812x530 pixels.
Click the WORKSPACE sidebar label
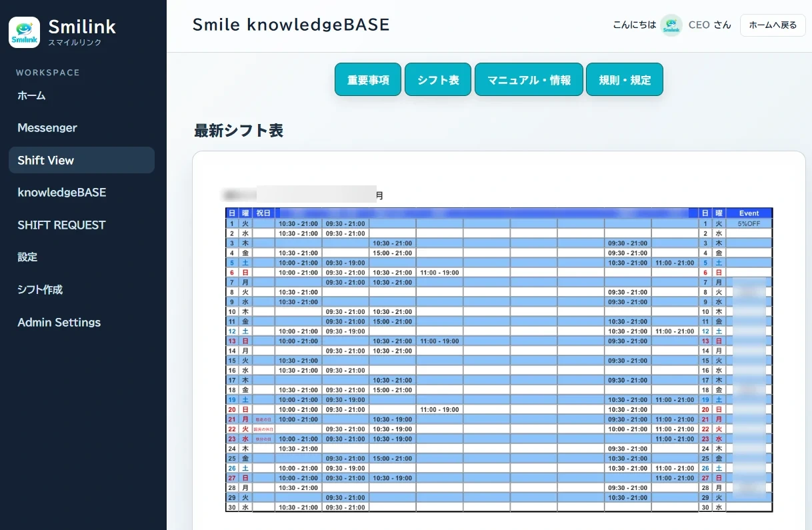click(48, 73)
